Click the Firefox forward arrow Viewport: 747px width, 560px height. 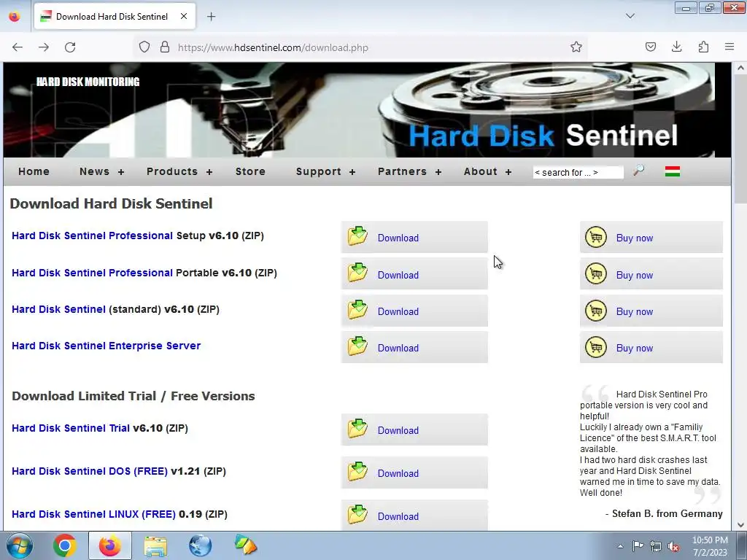tap(44, 47)
